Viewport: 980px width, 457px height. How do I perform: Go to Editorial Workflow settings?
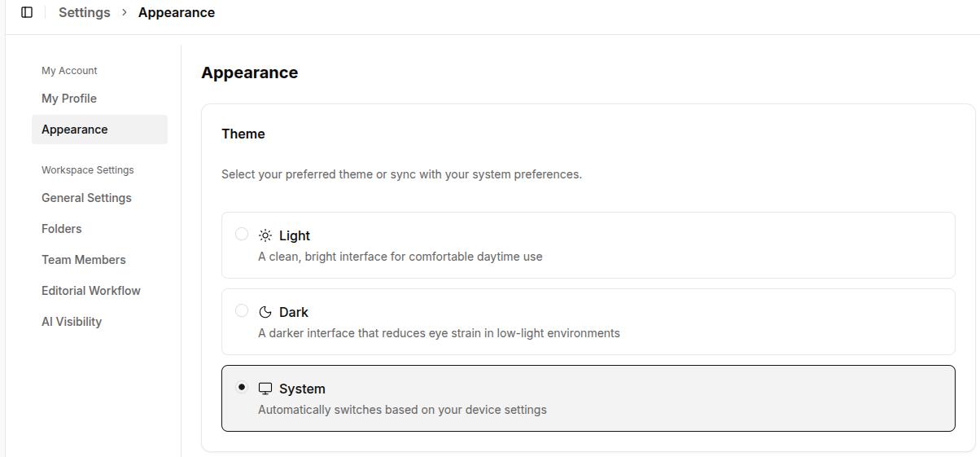(91, 291)
